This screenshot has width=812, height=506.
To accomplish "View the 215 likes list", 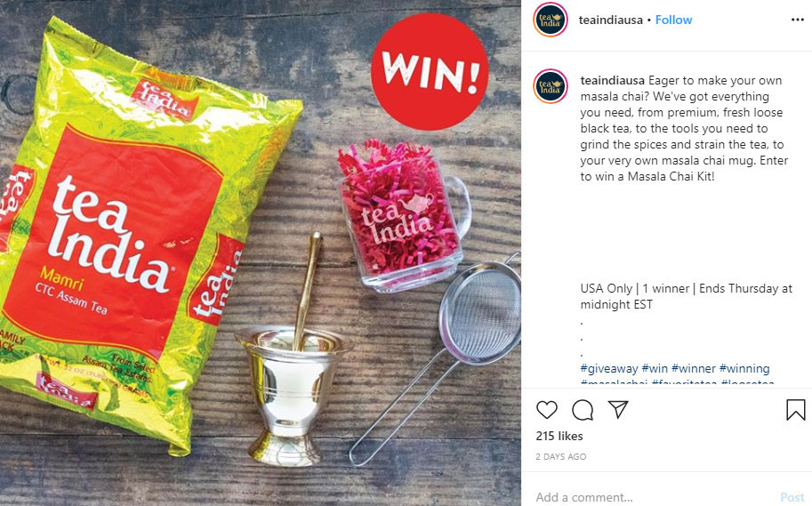I will [559, 436].
